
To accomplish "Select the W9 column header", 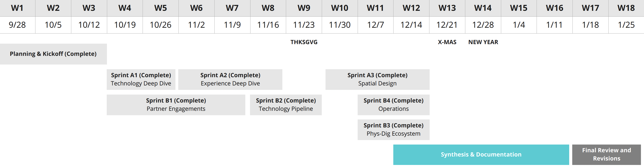I will (x=304, y=8).
